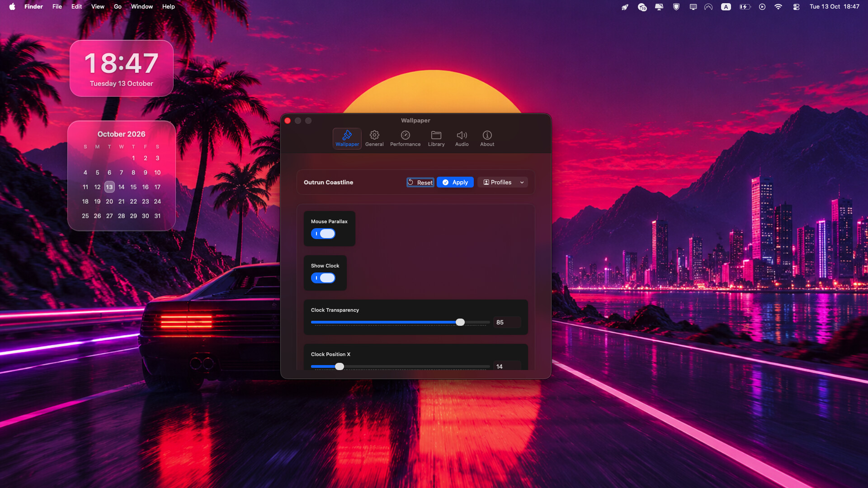868x488 pixels.
Task: Open the Library folder tab
Action: pos(436,138)
